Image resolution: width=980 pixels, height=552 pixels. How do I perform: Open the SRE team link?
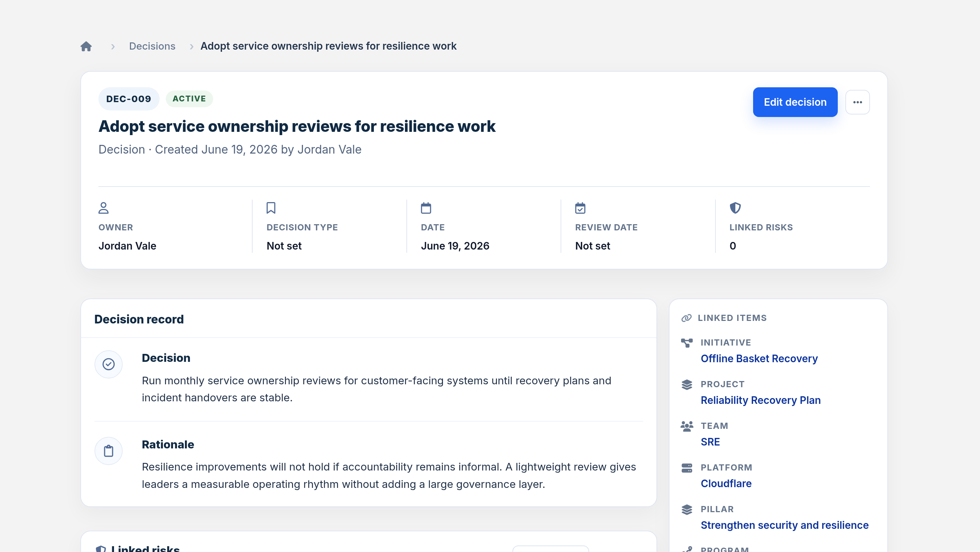point(710,442)
